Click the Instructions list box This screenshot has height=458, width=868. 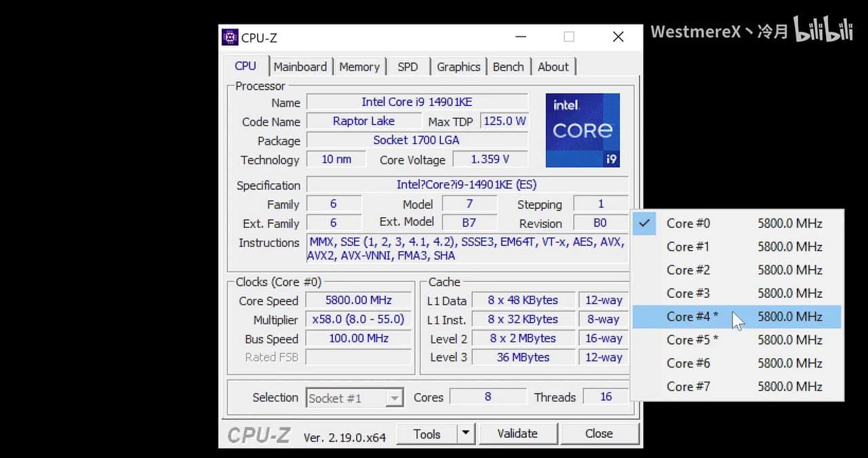pyautogui.click(x=467, y=248)
